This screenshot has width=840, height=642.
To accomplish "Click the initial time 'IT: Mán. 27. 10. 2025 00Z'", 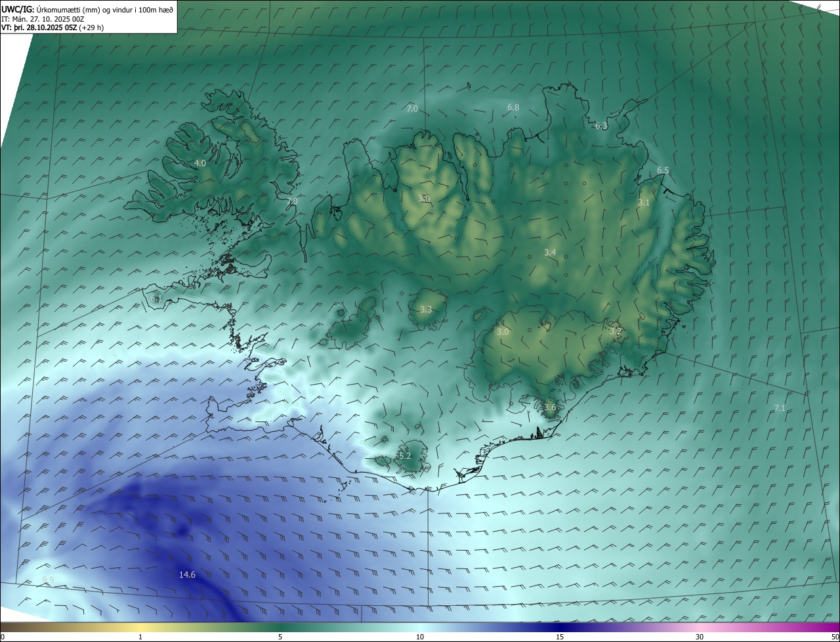I will (x=42, y=19).
